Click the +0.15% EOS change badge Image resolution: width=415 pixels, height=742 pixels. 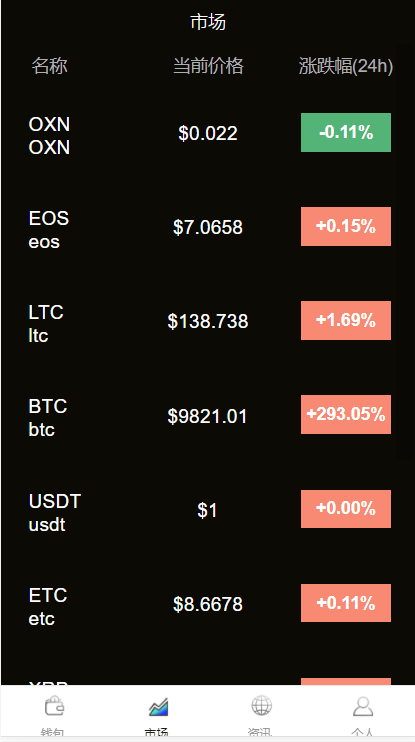pyautogui.click(x=346, y=226)
